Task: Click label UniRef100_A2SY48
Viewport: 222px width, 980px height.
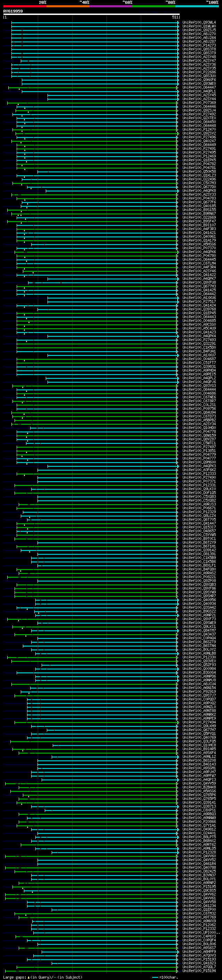Action: (x=199, y=57)
